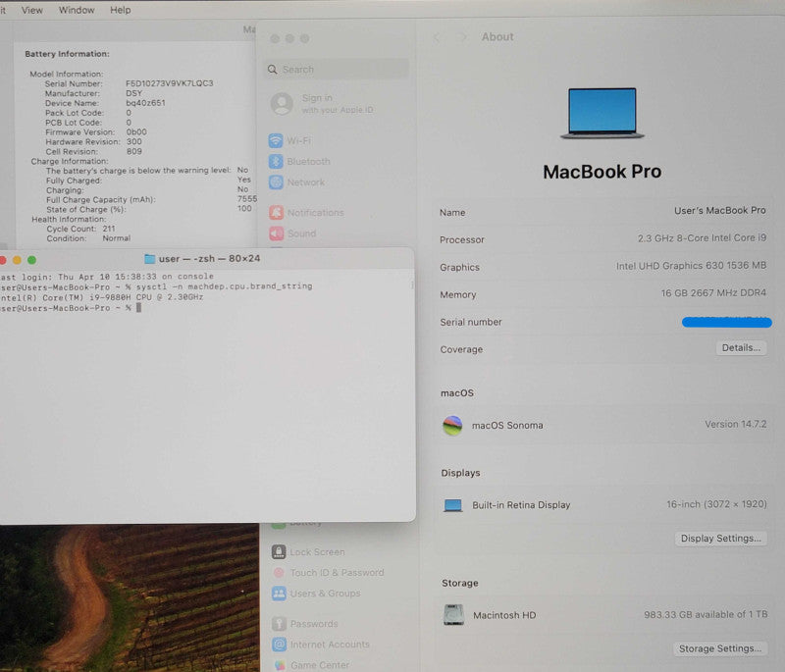Click the 2.3 GHz 8-Core Intel Core i9 text
This screenshot has height=672, width=785.
[702, 238]
